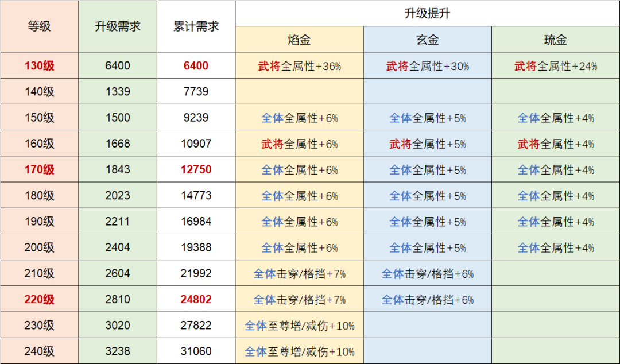The height and width of the screenshot is (364, 620).
Task: Select 全体至尊增/减伤+10% in 230级 row
Action: click(299, 325)
